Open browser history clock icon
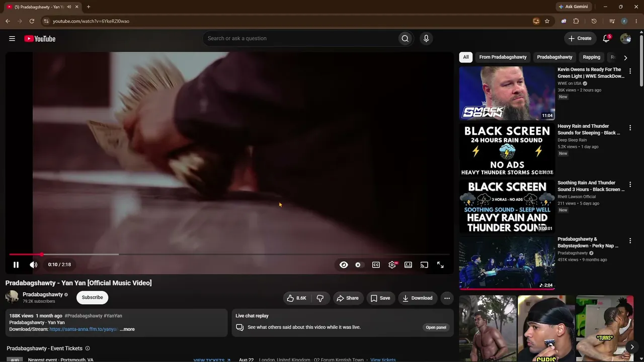Viewport: 644px width, 362px height. coord(594,21)
